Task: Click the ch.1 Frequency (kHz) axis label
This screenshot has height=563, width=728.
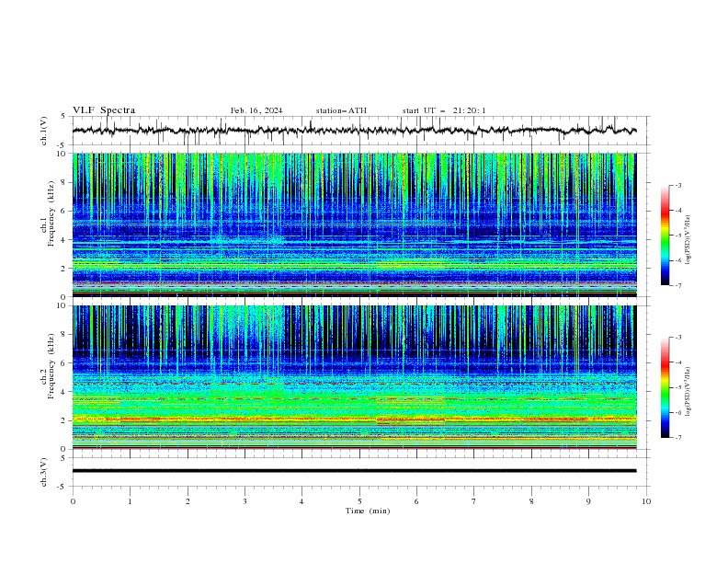Action: [x=49, y=213]
